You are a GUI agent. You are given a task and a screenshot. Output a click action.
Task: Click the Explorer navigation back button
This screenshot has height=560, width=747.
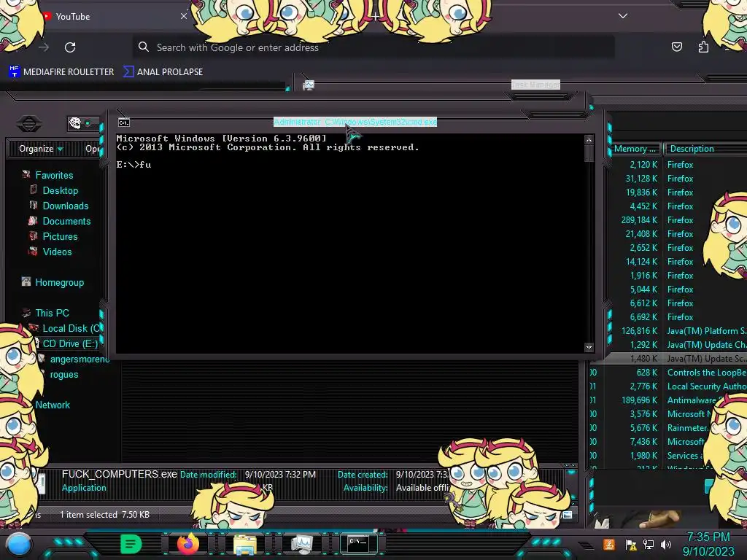point(29,124)
